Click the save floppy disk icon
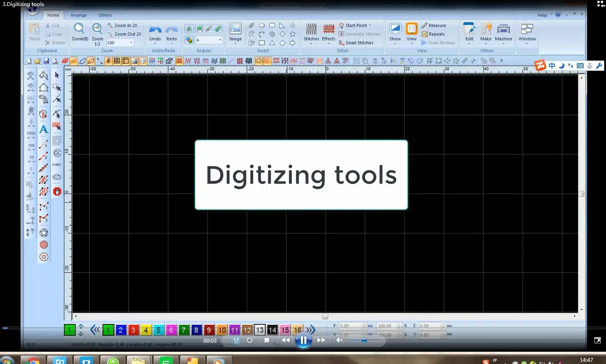 [x=47, y=61]
